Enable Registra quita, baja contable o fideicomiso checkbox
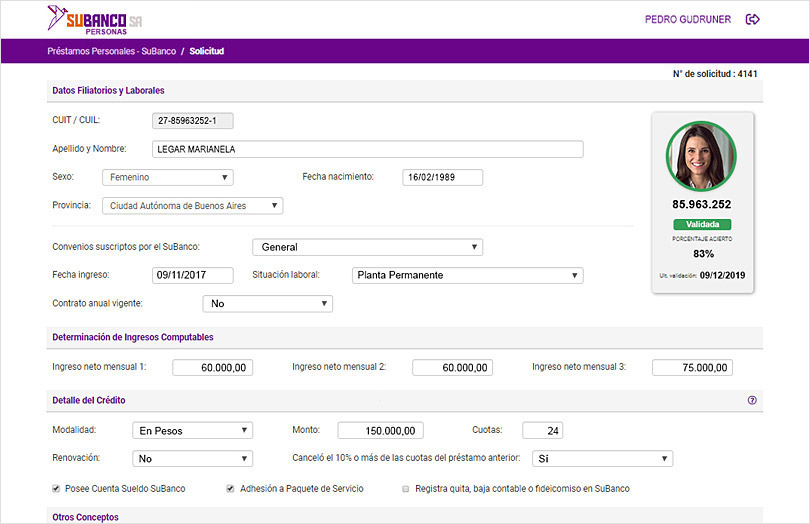 pyautogui.click(x=406, y=488)
